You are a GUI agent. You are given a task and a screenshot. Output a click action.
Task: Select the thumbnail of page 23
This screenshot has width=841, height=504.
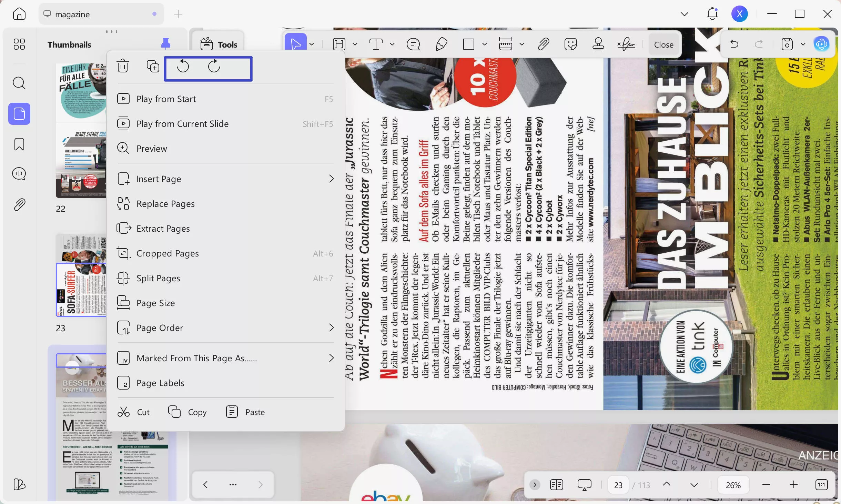pos(81,290)
